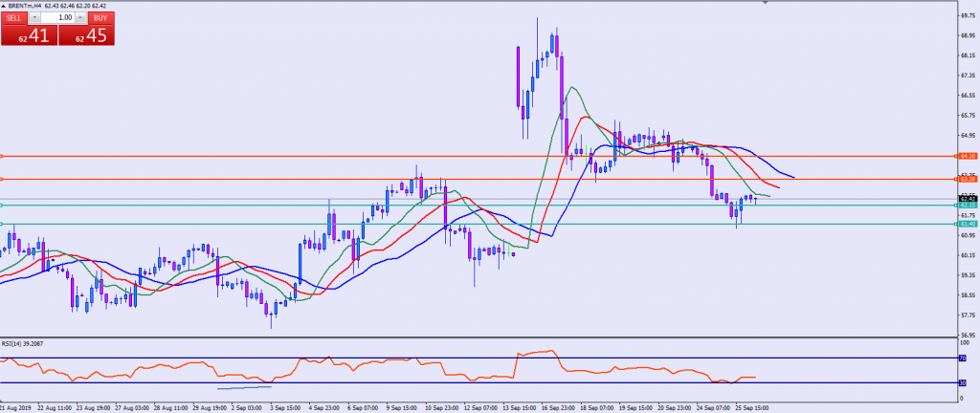Decrease lot volume with the down arrow
This screenshot has width=980, height=413.
click(34, 18)
